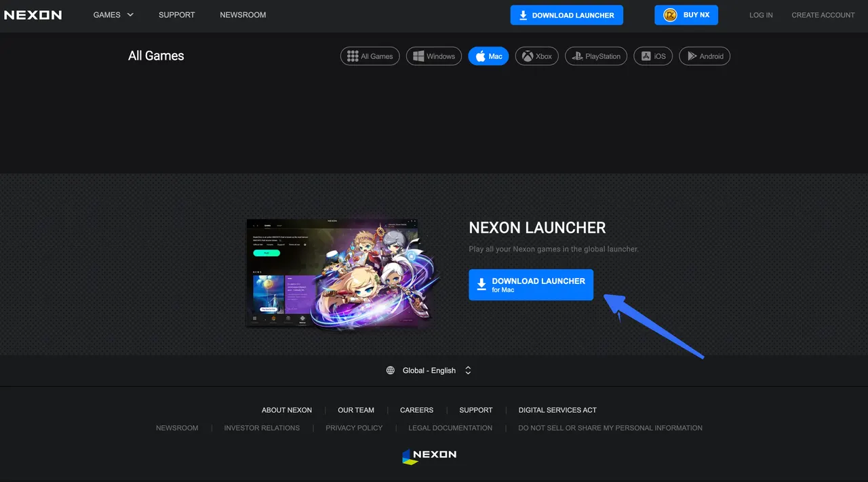The image size is (868, 482).
Task: Click the BUY NX button
Action: point(686,15)
